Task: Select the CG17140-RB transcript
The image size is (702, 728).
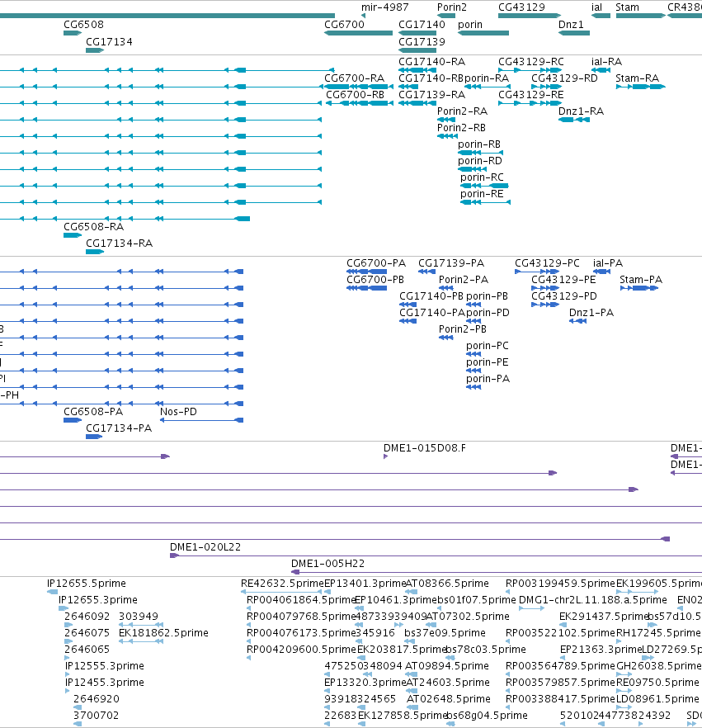Action: click(408, 87)
